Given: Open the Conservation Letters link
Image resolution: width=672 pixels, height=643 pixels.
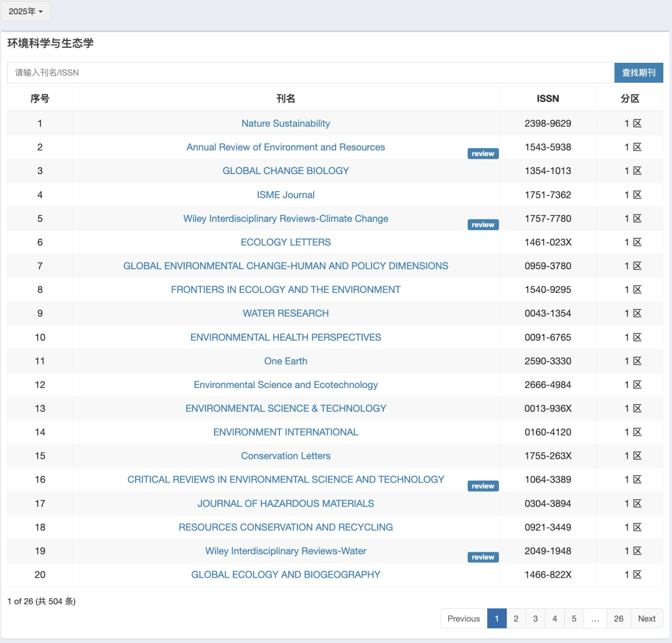Looking at the screenshot, I should 286,456.
